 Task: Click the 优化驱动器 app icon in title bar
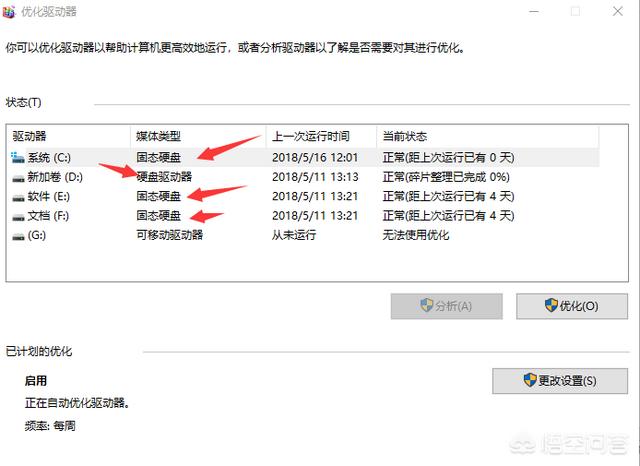(x=9, y=11)
